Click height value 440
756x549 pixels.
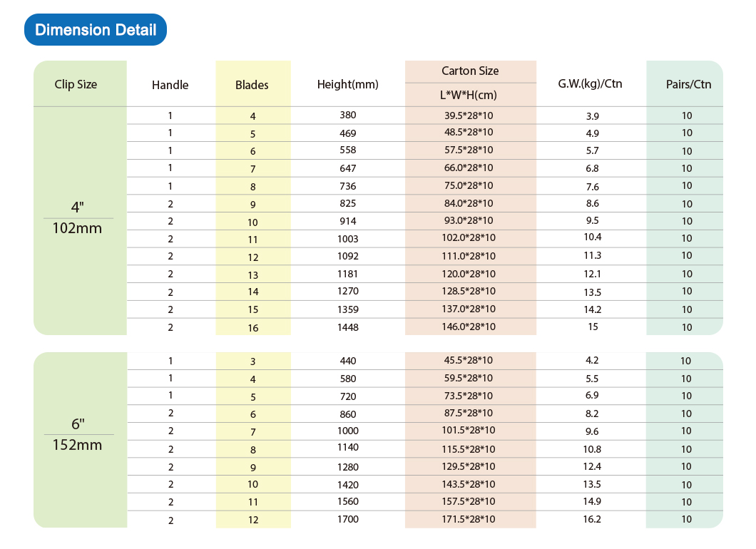[x=347, y=361]
